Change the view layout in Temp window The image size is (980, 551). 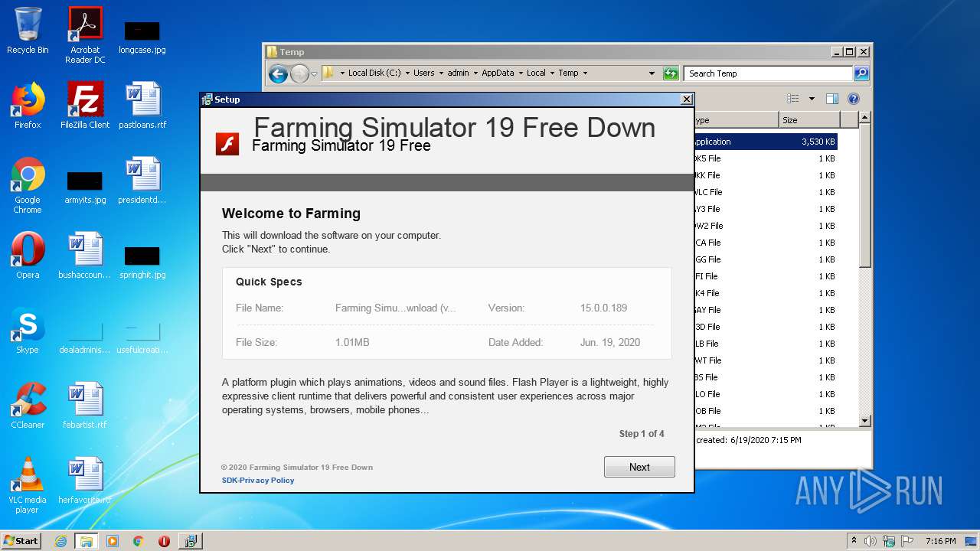793,99
